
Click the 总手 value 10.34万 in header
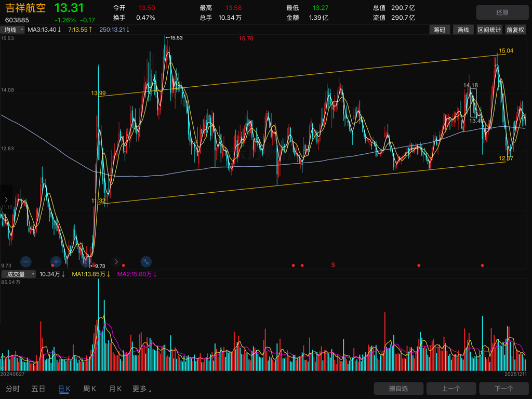230,18
